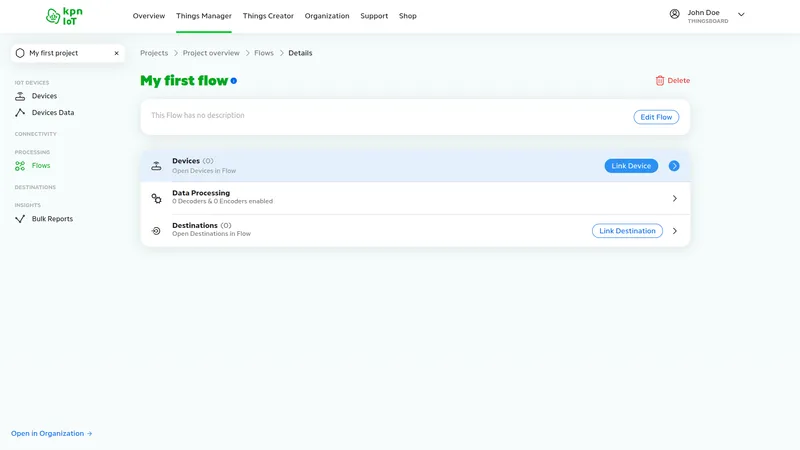Image resolution: width=800 pixels, height=450 pixels.
Task: Delete the flow via Delete label
Action: 679,81
